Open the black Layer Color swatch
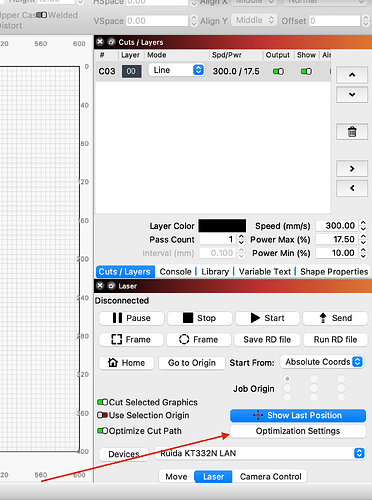Screen dimensions: 372x500 click(x=222, y=226)
